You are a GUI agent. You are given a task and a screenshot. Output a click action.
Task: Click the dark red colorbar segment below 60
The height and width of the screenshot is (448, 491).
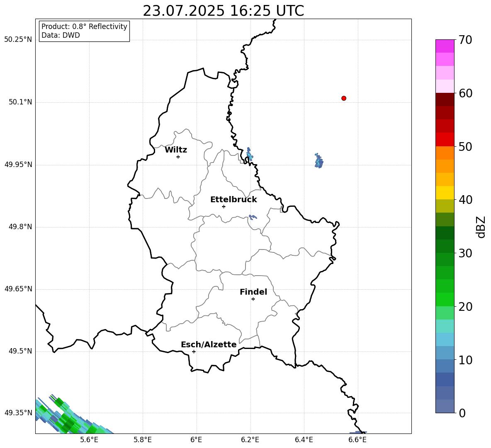tap(445, 99)
